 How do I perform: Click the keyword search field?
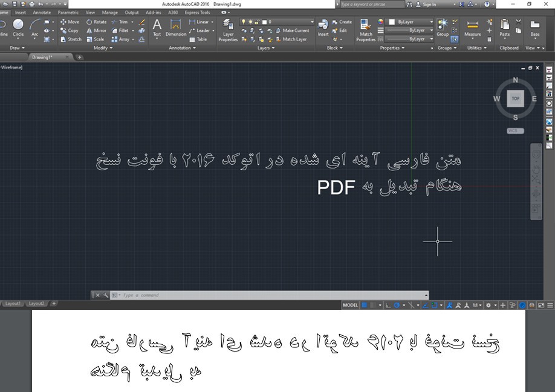(x=372, y=4)
